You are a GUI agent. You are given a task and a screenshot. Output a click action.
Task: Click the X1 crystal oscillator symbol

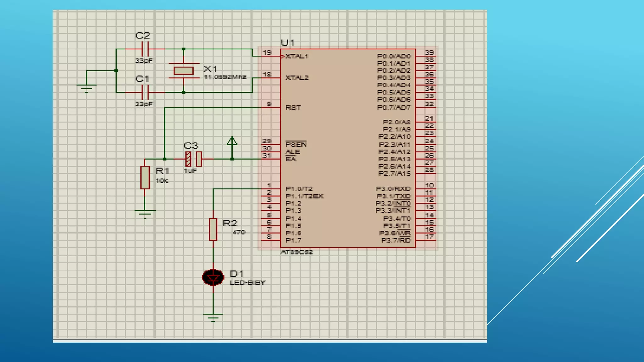184,71
